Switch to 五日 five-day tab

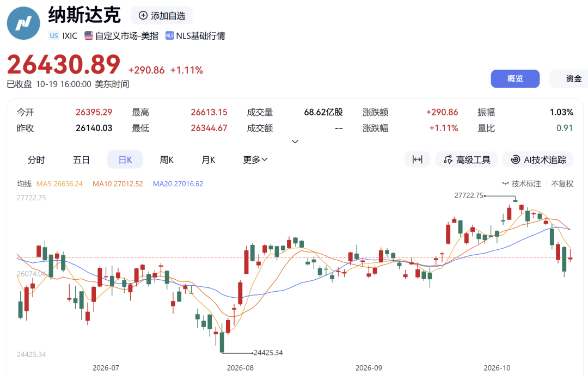coord(81,160)
